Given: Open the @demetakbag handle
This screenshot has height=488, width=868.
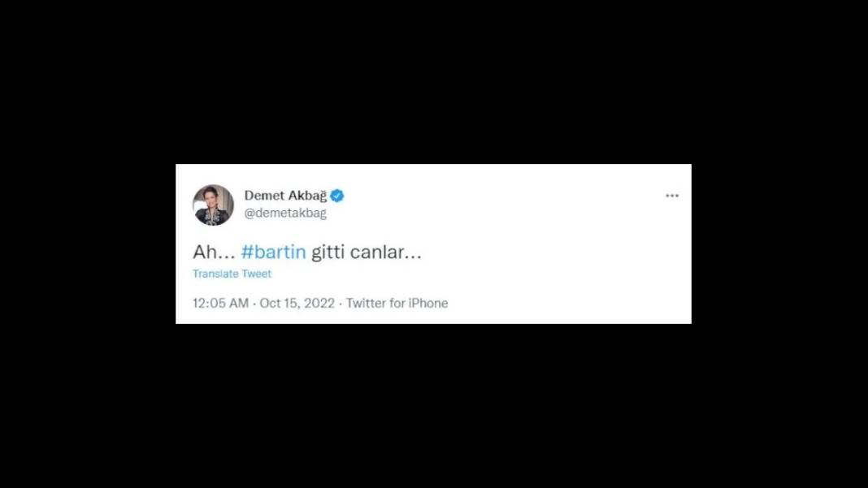Looking at the screenshot, I should pyautogui.click(x=285, y=213).
